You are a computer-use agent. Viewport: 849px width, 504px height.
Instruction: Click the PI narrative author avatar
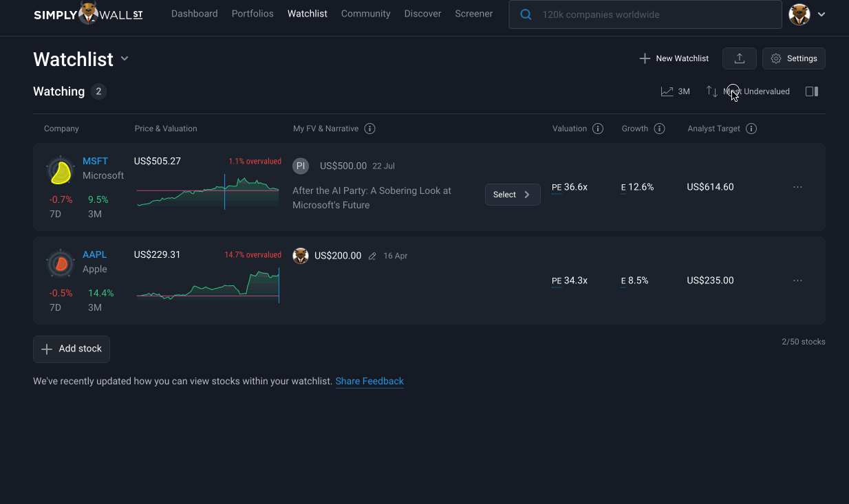pos(301,166)
